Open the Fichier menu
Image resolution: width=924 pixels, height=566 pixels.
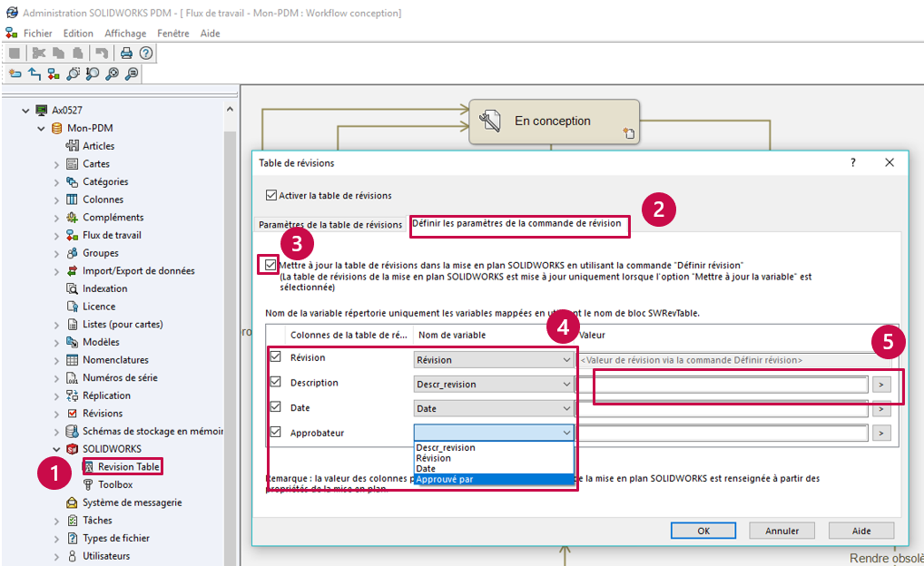(38, 34)
